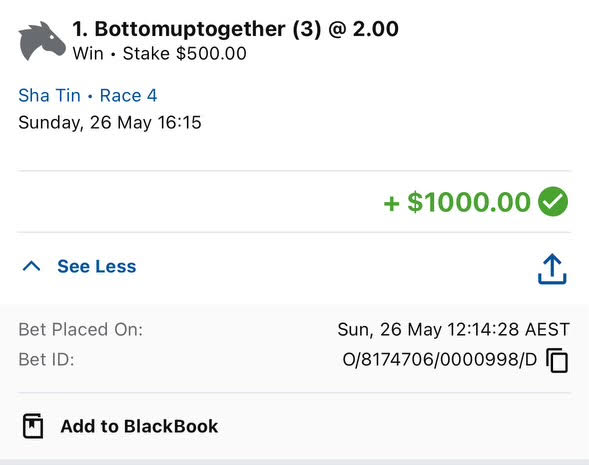Tap the + $1000.00 payout amount

[456, 202]
